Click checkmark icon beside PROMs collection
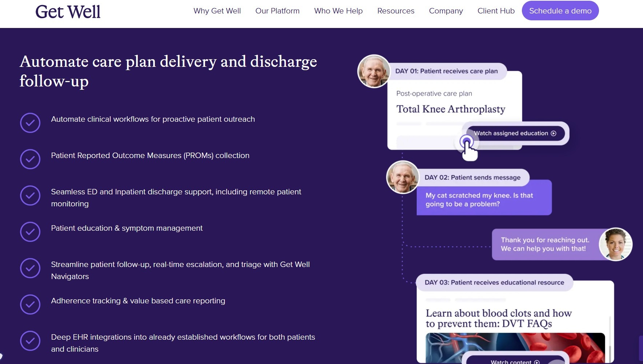The height and width of the screenshot is (364, 643). tap(30, 159)
